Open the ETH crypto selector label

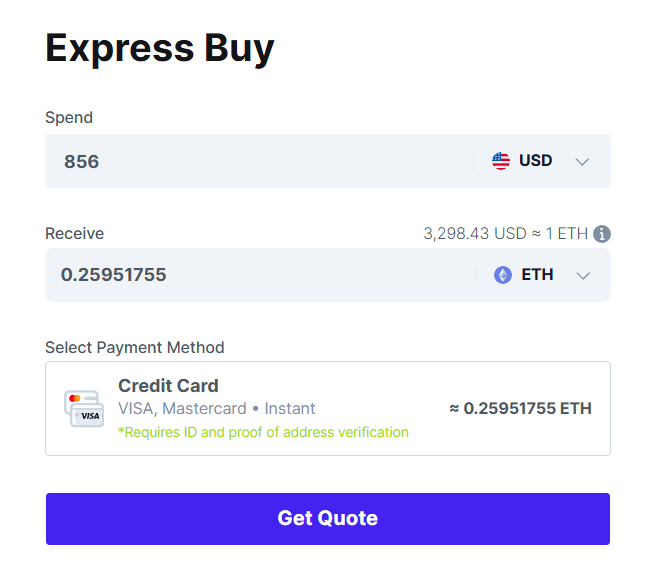coord(537,275)
